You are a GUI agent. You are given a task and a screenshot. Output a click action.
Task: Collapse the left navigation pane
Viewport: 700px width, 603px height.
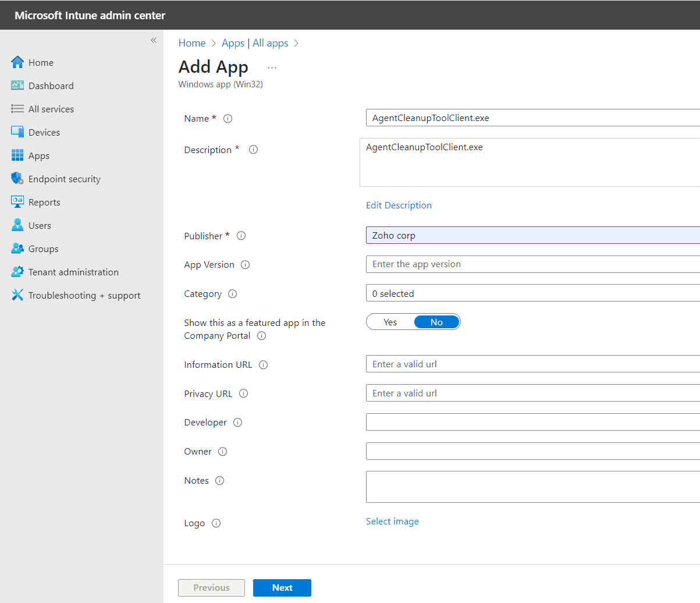click(154, 40)
